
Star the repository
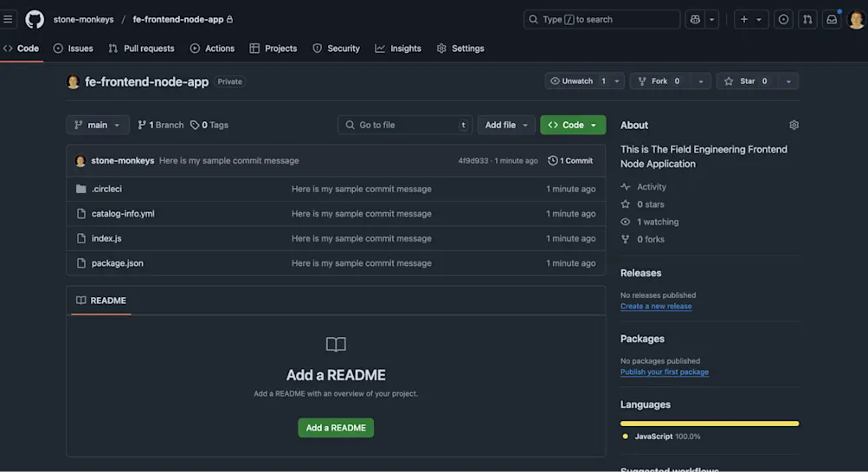click(748, 81)
